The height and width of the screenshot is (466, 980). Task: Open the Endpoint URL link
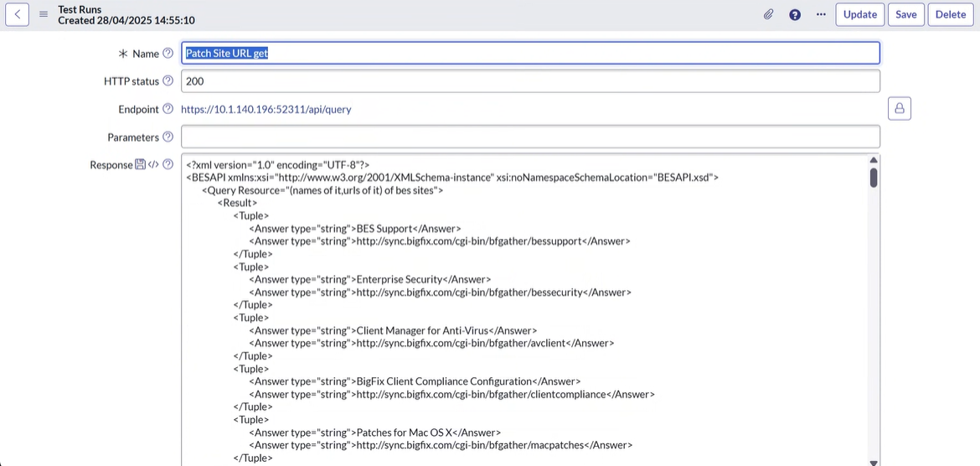266,109
